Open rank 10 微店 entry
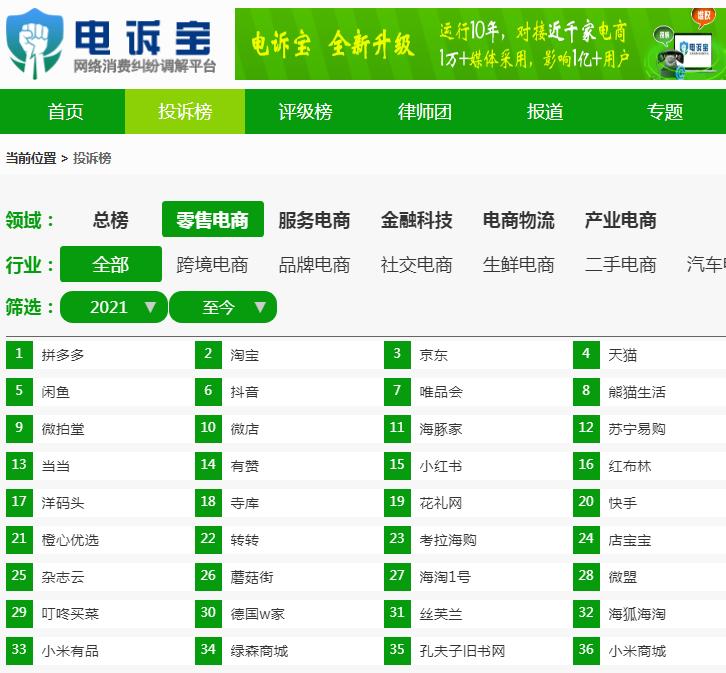Screen dimensions: 726x673 pos(244,430)
